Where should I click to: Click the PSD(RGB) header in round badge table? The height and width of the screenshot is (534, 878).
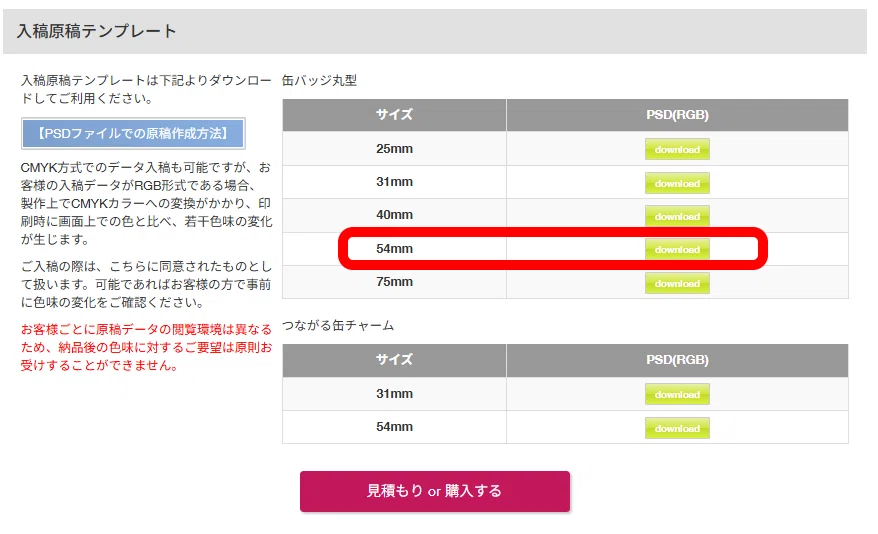click(x=677, y=115)
